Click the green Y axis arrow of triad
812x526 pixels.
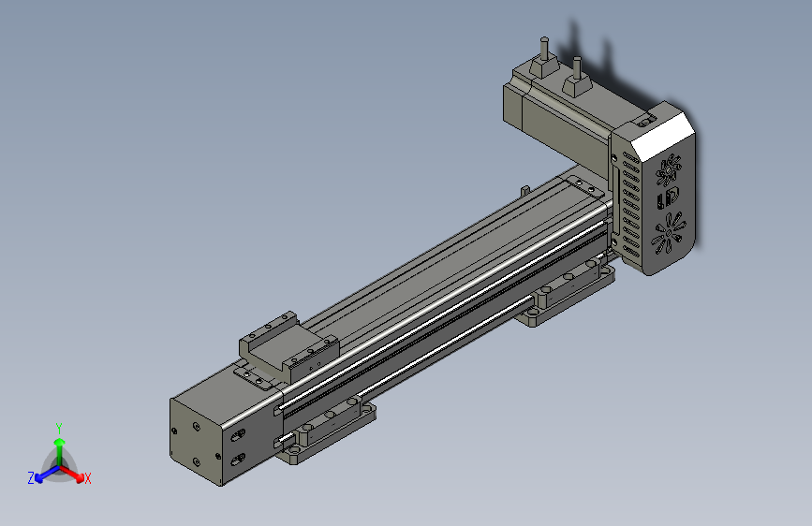[60, 450]
